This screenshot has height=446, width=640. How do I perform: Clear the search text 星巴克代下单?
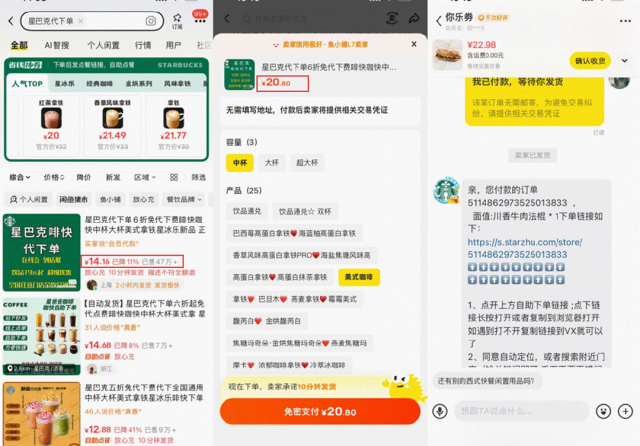click(x=81, y=21)
